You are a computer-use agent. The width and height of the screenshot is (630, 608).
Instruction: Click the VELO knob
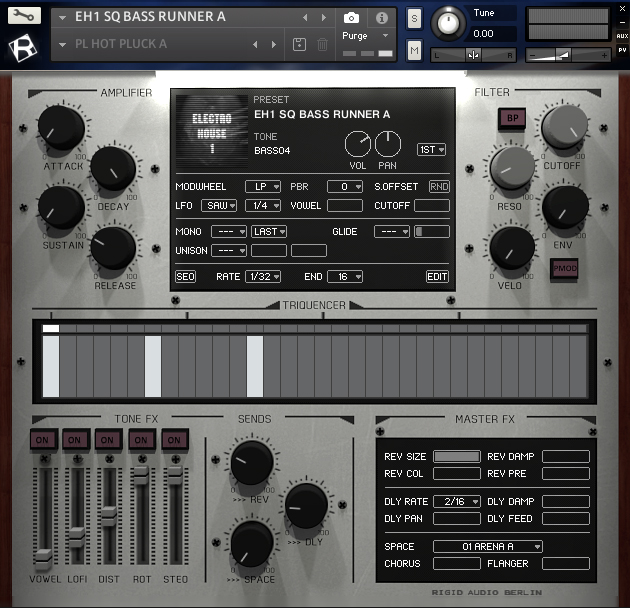(512, 248)
